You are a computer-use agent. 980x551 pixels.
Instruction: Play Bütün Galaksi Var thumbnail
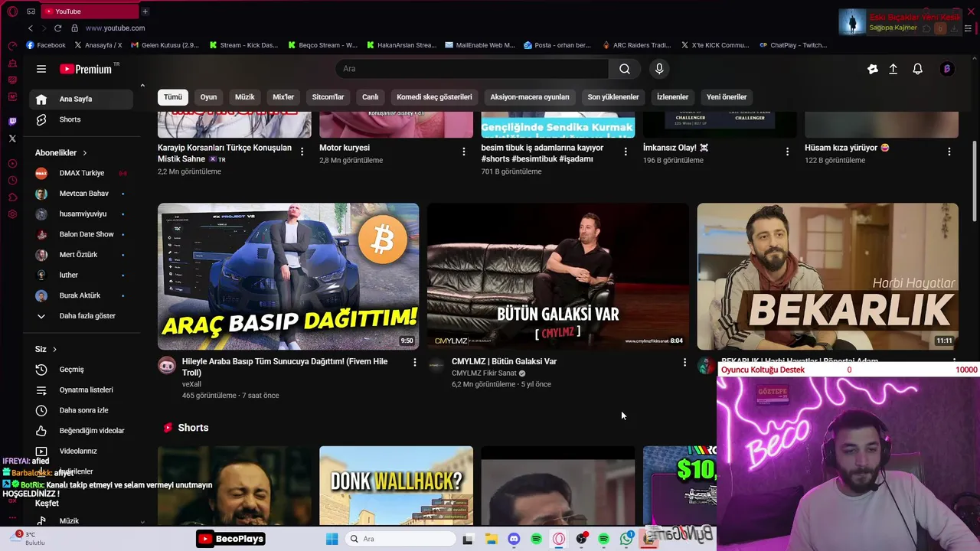click(x=557, y=276)
